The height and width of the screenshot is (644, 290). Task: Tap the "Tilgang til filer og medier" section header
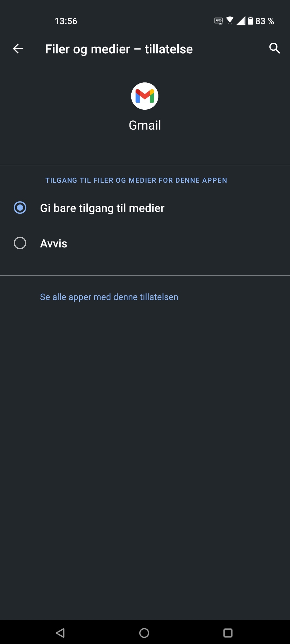136,180
